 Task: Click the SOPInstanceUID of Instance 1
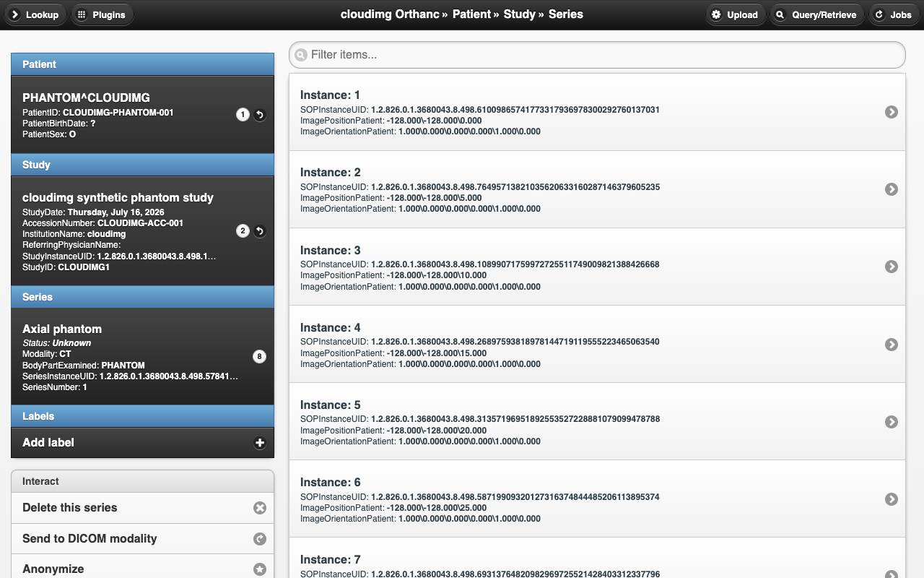(x=480, y=110)
